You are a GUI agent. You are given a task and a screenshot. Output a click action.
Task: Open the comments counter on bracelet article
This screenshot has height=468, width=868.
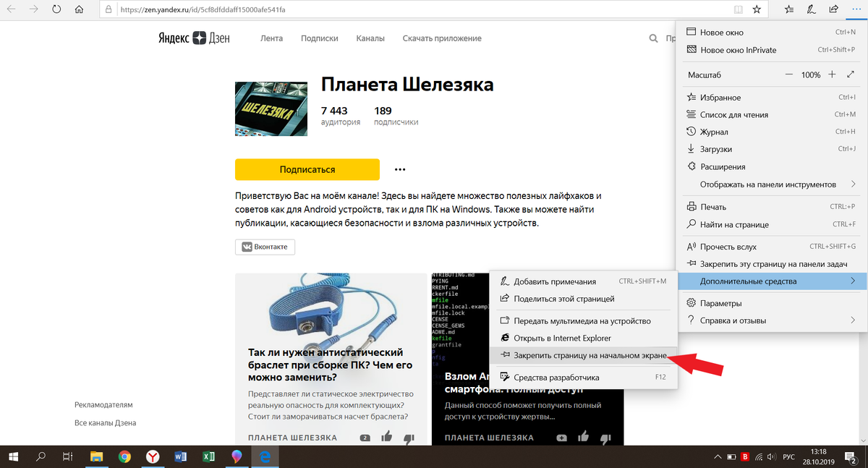365,438
